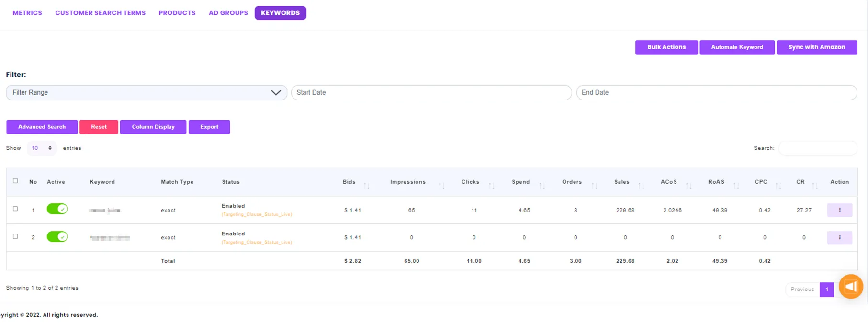
Task: Sort table by Sales column arrows
Action: pos(642,186)
